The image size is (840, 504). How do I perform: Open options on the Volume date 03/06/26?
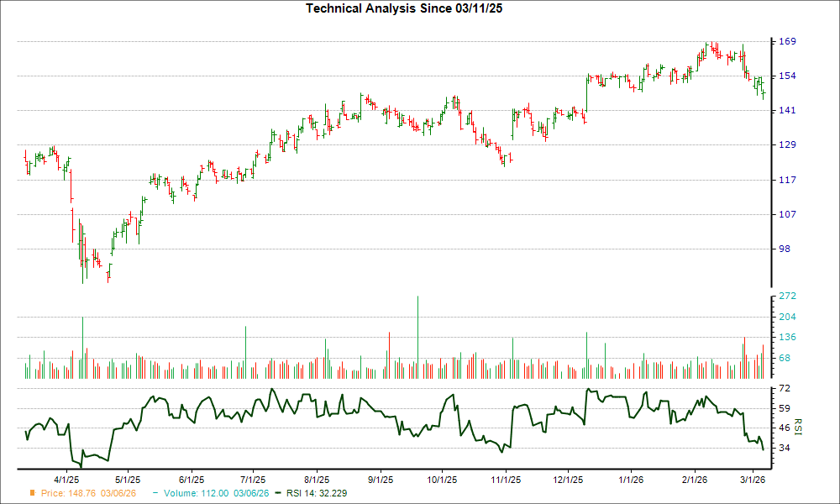click(x=249, y=493)
